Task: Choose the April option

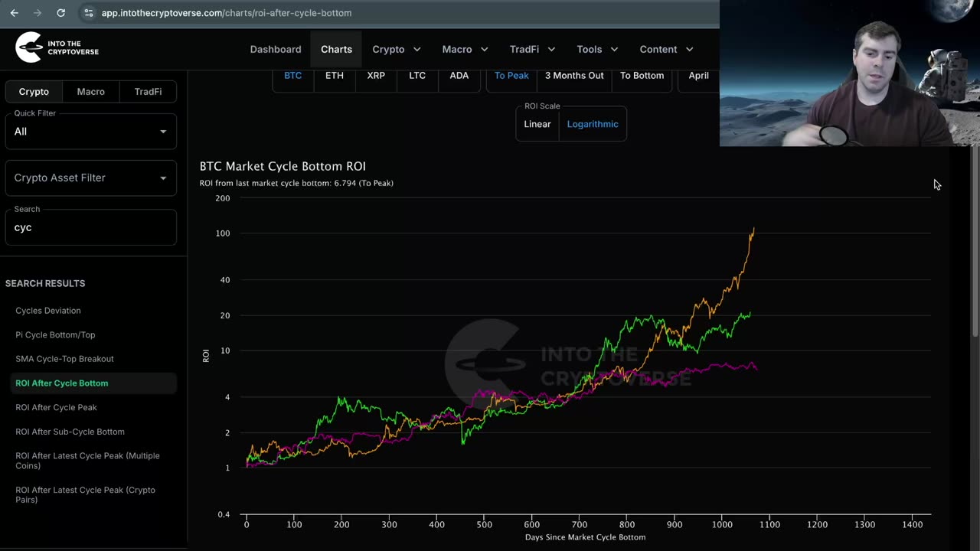Action: [x=698, y=76]
